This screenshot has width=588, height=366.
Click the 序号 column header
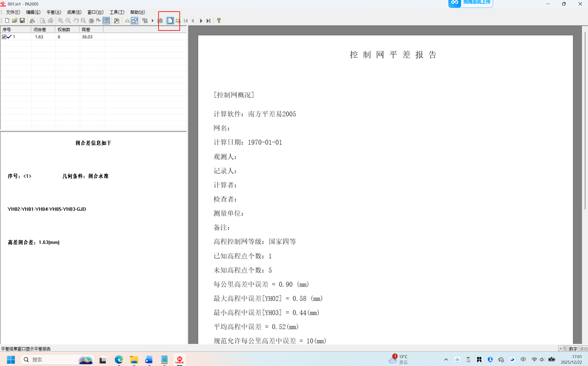15,29
